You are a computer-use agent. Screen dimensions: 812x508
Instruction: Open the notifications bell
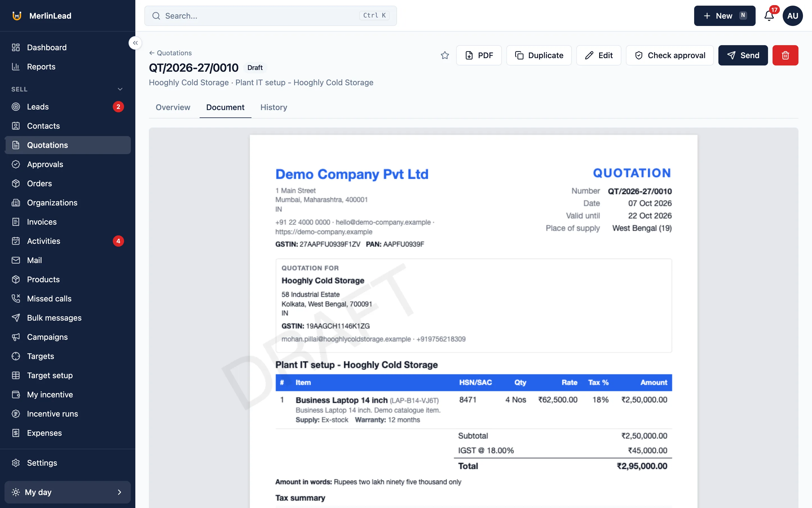pos(769,16)
